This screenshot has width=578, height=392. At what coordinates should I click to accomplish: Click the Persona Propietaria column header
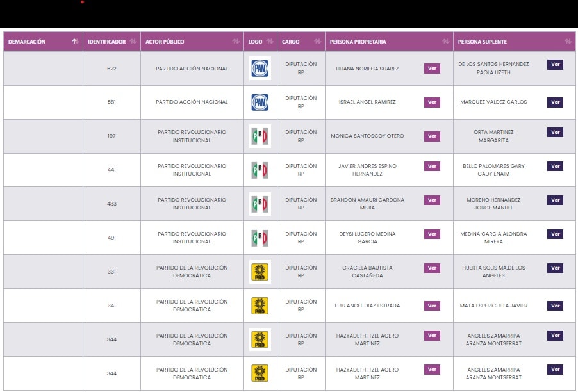pyautogui.click(x=358, y=42)
